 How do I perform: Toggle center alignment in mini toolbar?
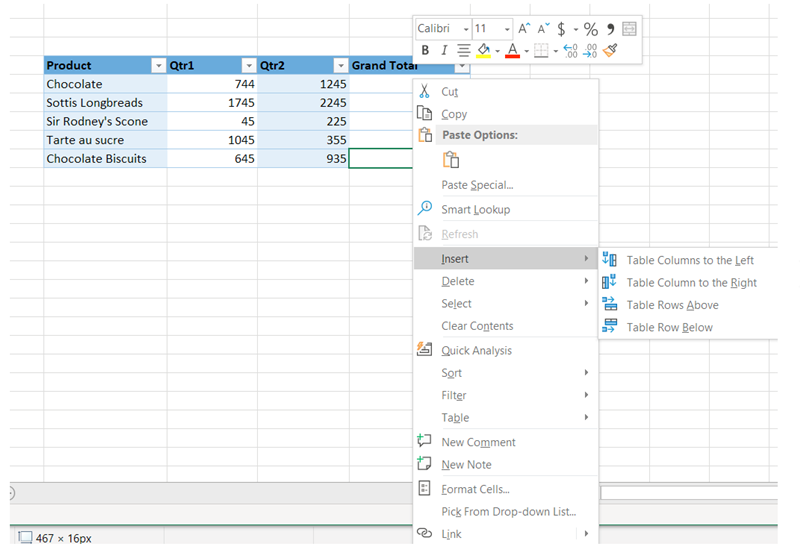tap(463, 50)
